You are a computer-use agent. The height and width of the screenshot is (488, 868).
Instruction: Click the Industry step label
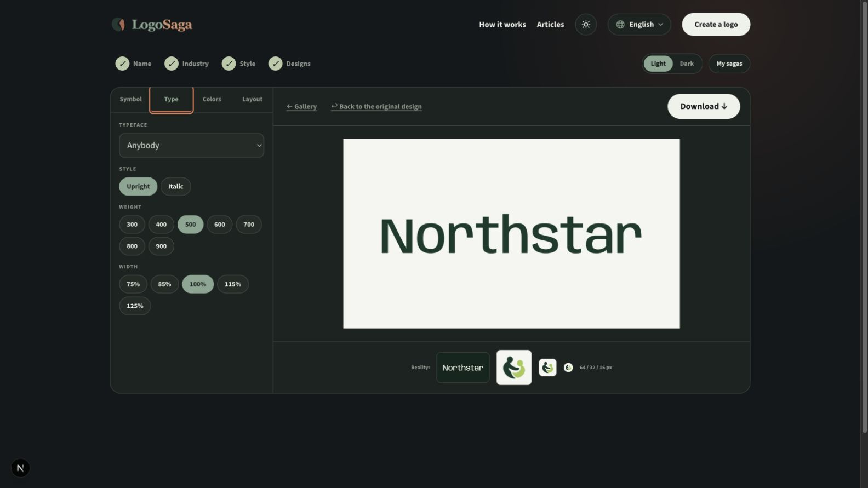[x=195, y=64]
